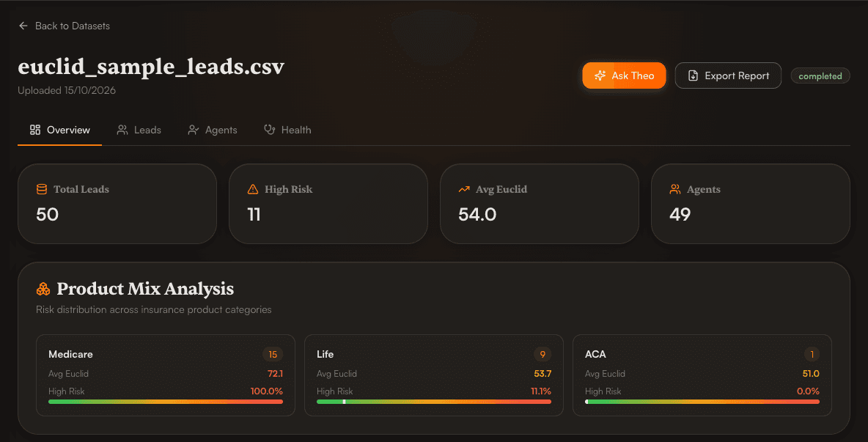Click the people icon in Agents card

coord(675,189)
